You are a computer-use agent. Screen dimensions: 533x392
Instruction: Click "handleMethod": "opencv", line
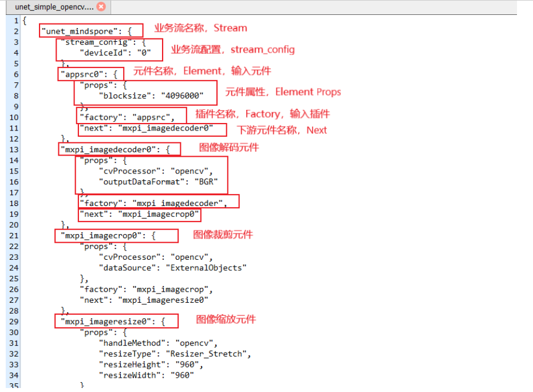click(x=158, y=343)
